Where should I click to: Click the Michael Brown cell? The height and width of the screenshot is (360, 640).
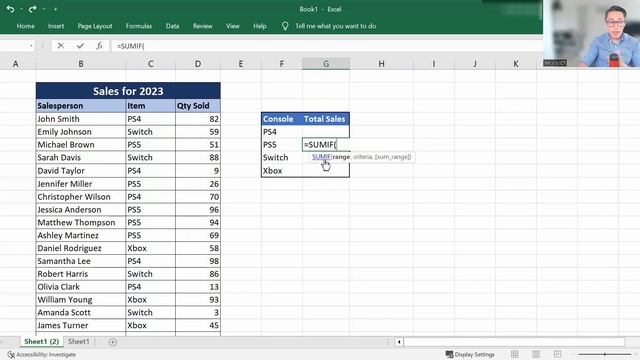click(81, 144)
